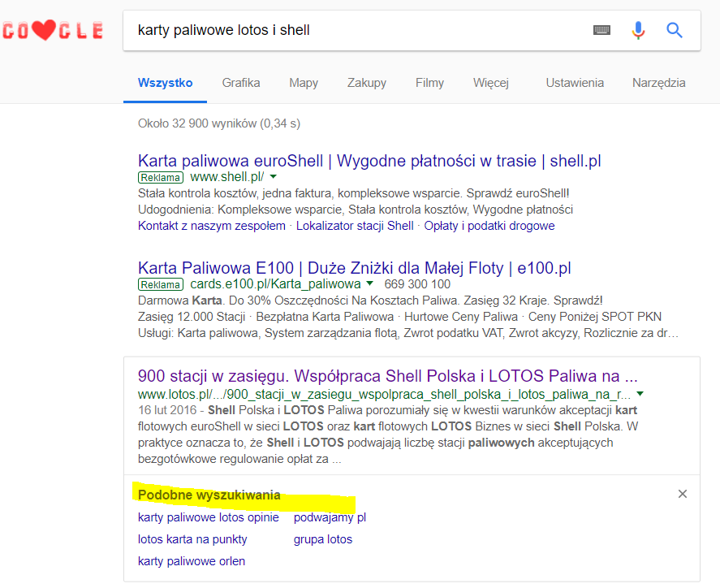
Task: Click the www.shell.pl/ green URL
Action: [226, 177]
